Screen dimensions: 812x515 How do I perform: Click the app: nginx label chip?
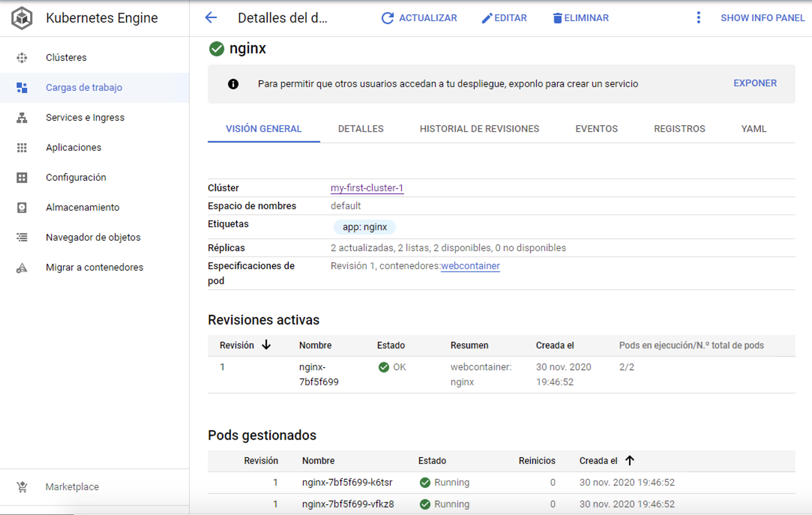point(365,227)
